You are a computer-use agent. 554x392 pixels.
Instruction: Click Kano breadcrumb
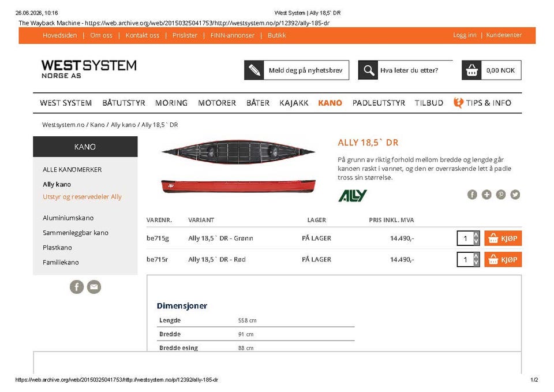[x=98, y=125]
